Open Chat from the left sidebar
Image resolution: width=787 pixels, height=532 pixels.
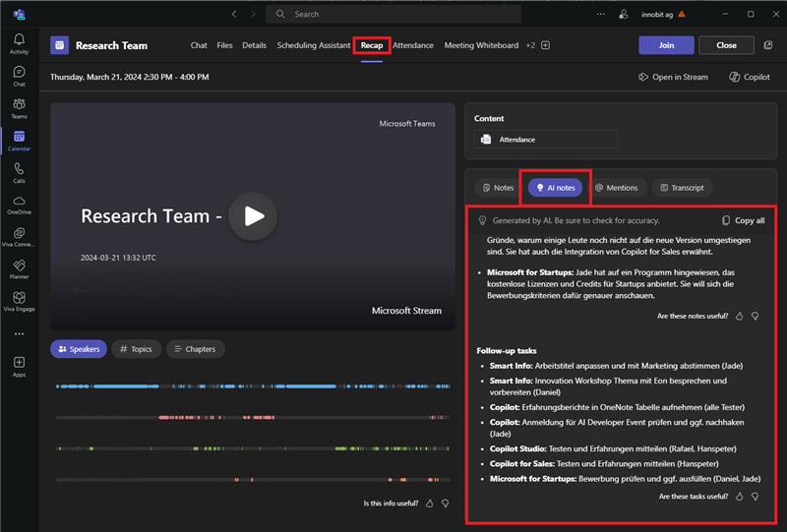(x=19, y=76)
